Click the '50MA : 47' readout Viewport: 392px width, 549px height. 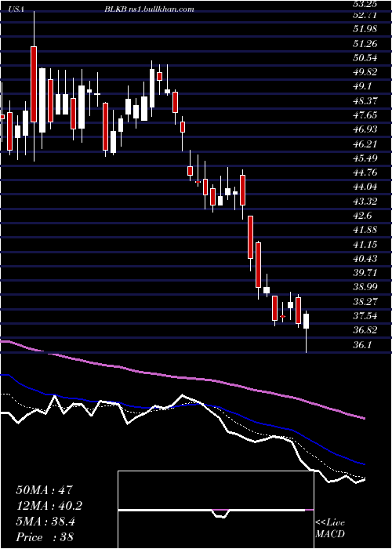tap(45, 489)
